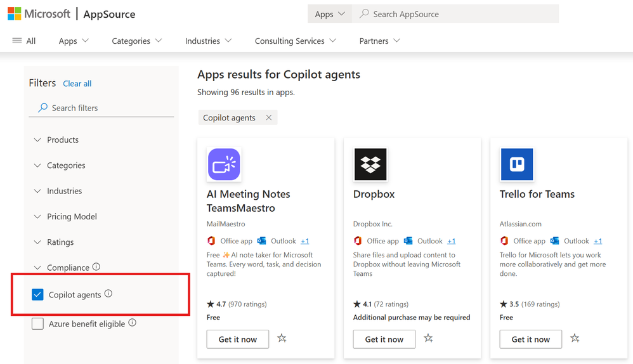Open the Partners navigation menu
This screenshot has height=364, width=633.
[380, 41]
